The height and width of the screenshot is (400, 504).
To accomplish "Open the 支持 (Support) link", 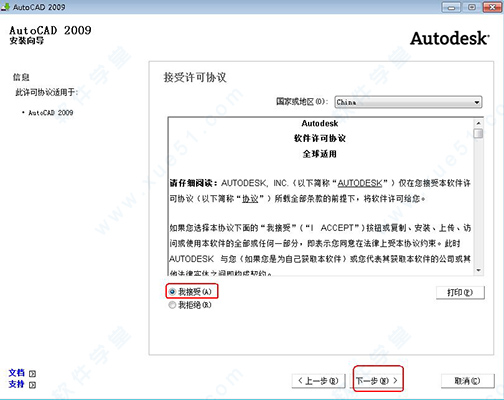I will [x=17, y=384].
